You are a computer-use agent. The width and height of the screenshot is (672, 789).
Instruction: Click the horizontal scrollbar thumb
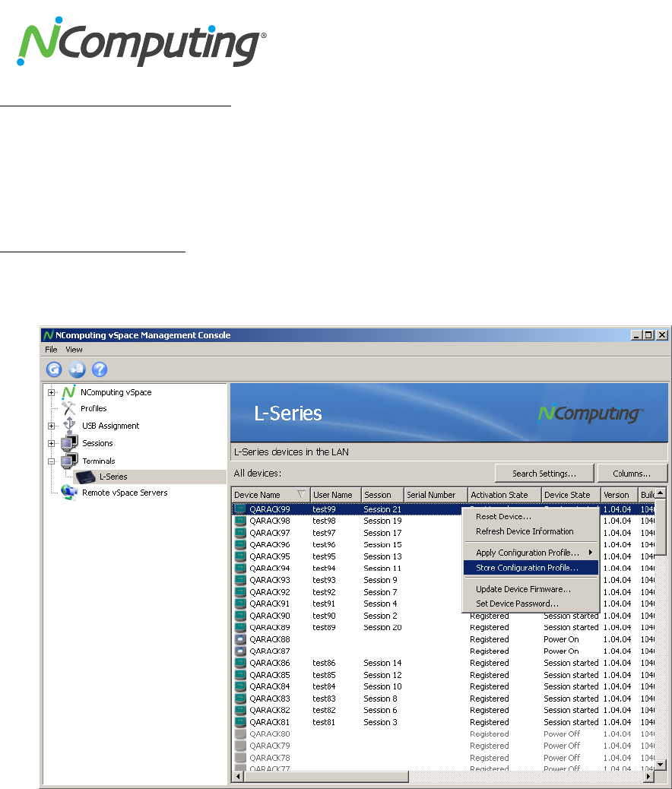coord(326,776)
